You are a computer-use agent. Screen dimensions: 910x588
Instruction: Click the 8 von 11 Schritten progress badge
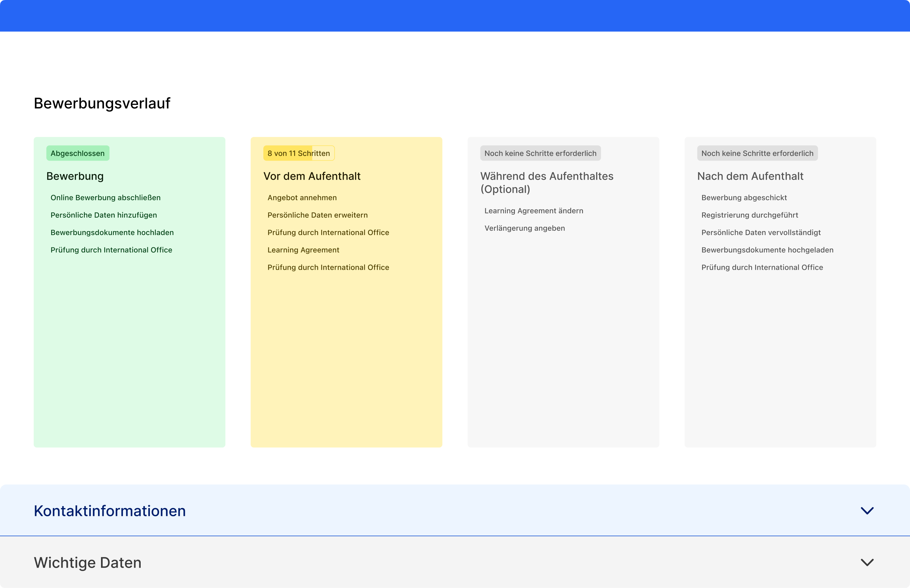pos(299,153)
